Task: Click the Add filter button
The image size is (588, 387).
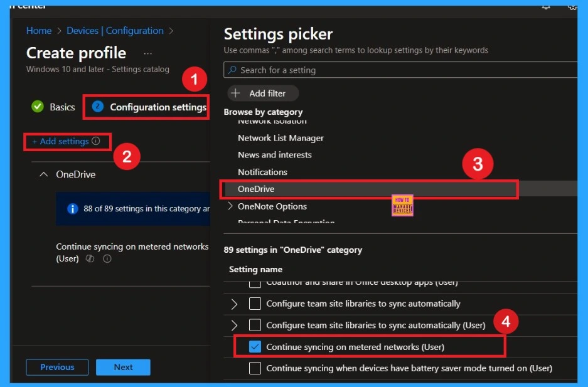Action: (263, 93)
